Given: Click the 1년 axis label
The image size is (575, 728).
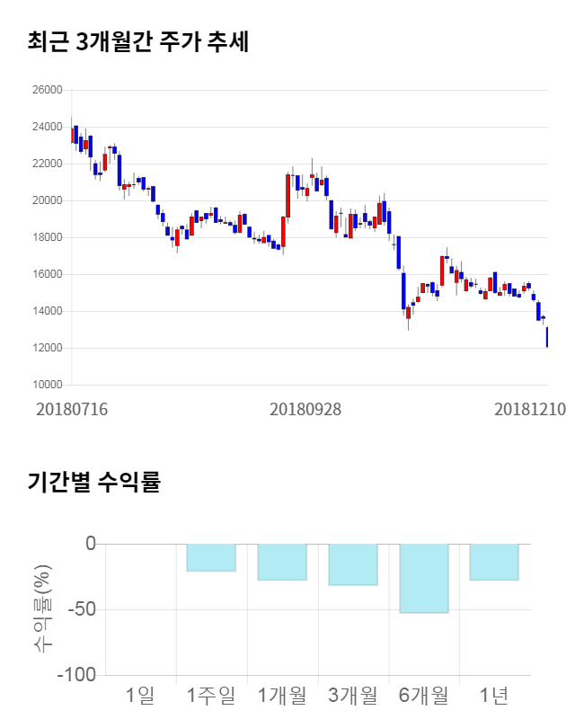Looking at the screenshot, I should tap(494, 695).
